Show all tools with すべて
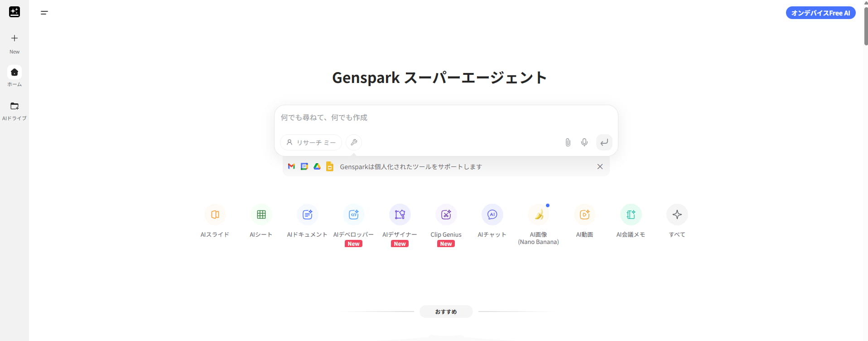 [x=677, y=214]
